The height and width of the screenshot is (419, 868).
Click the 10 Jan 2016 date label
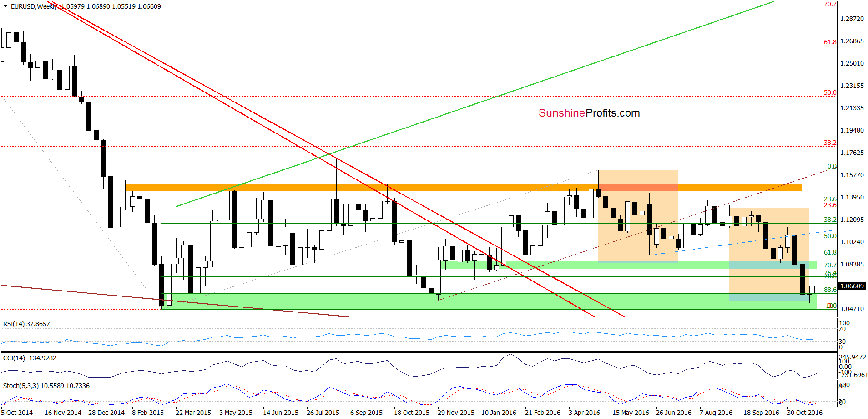point(499,413)
